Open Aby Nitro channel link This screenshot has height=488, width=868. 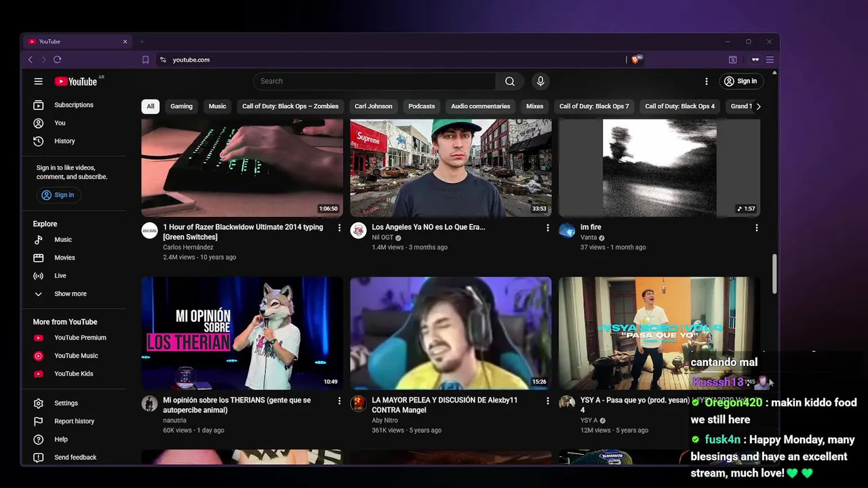[x=385, y=420]
